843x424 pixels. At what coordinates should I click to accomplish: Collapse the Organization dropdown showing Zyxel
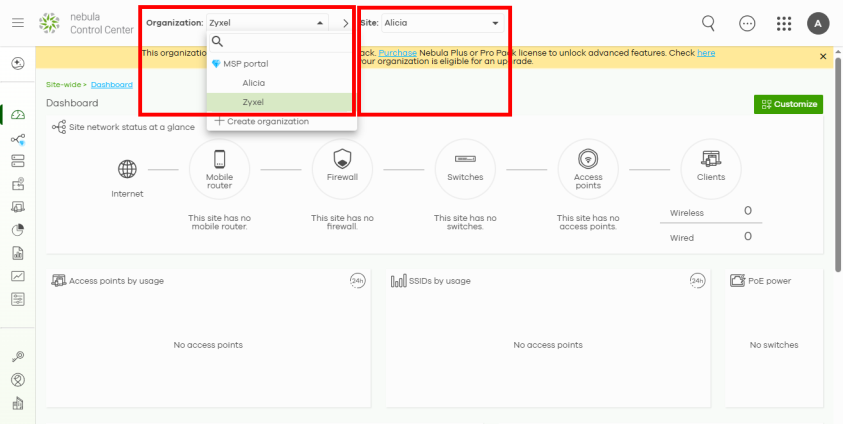click(267, 23)
